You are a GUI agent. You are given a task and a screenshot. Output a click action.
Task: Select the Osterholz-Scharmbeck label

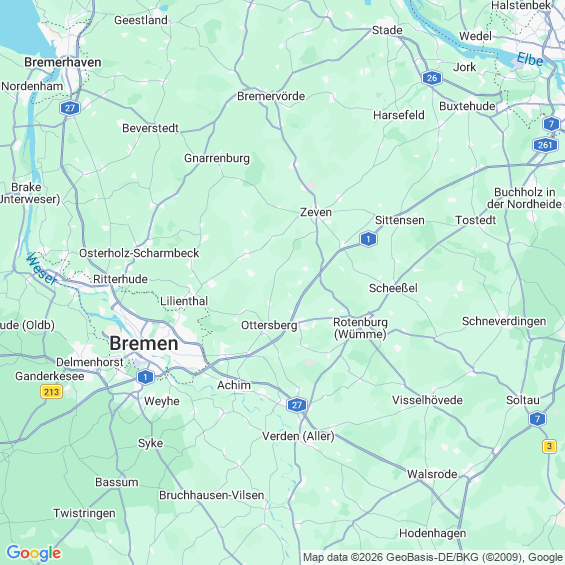tap(139, 253)
